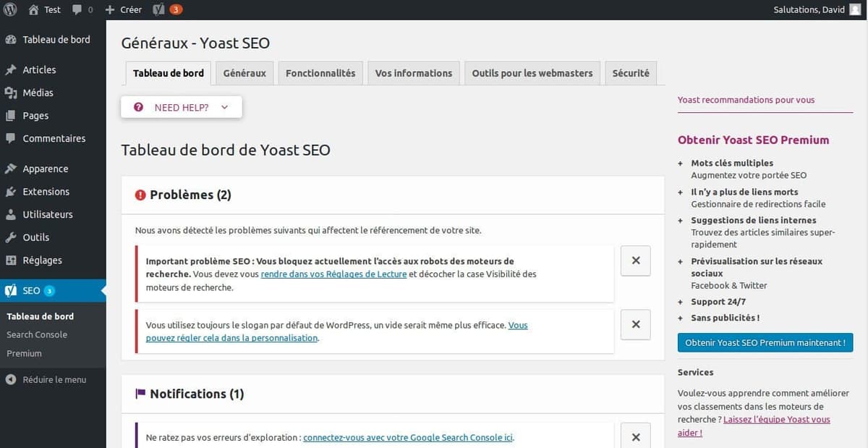The height and width of the screenshot is (448, 868).
Task: Click Obtenir Yoast SEO Premium maintenant button
Action: point(765,342)
